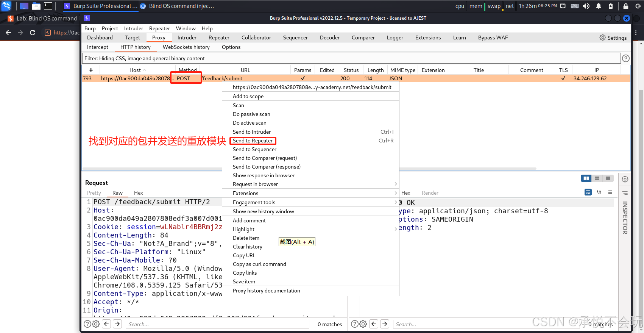Sort by Length column header

point(376,70)
